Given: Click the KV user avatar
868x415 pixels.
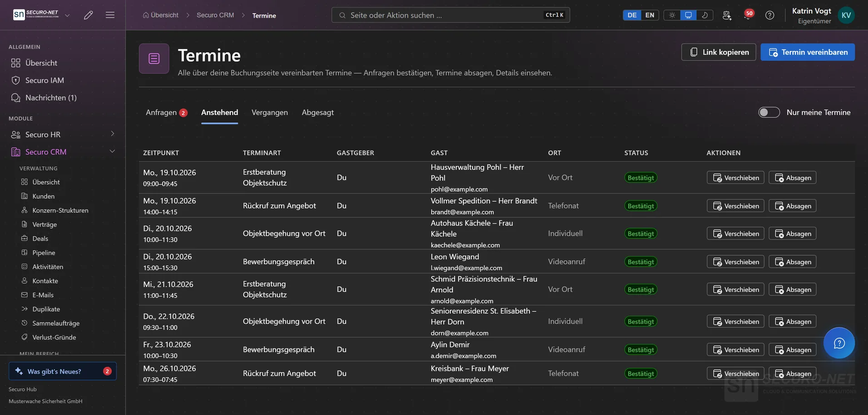Looking at the screenshot, I should click(x=846, y=15).
